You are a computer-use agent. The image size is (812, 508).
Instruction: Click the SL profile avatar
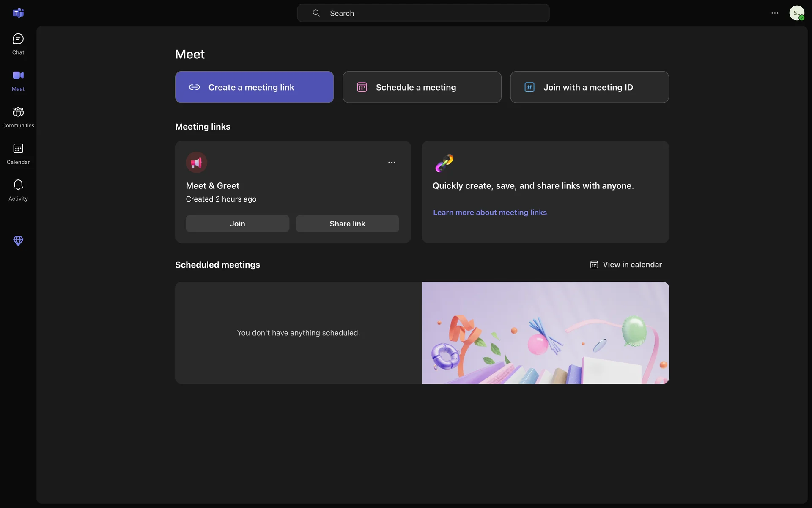point(796,13)
